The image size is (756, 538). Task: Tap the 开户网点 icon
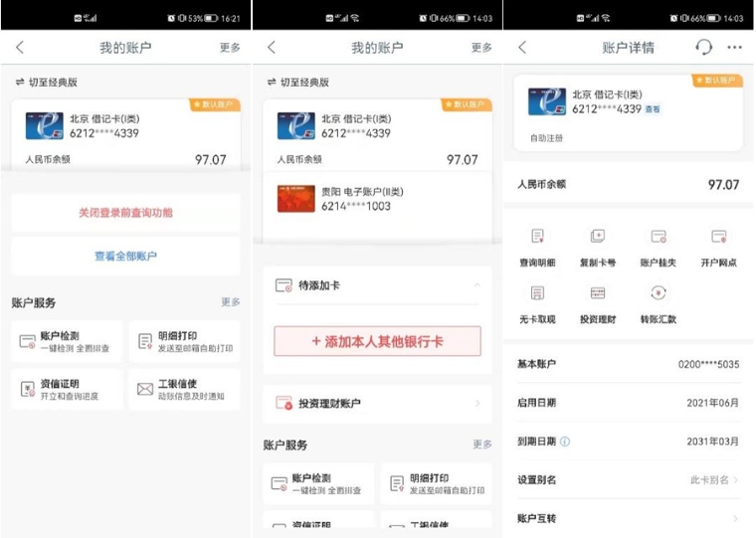click(718, 237)
